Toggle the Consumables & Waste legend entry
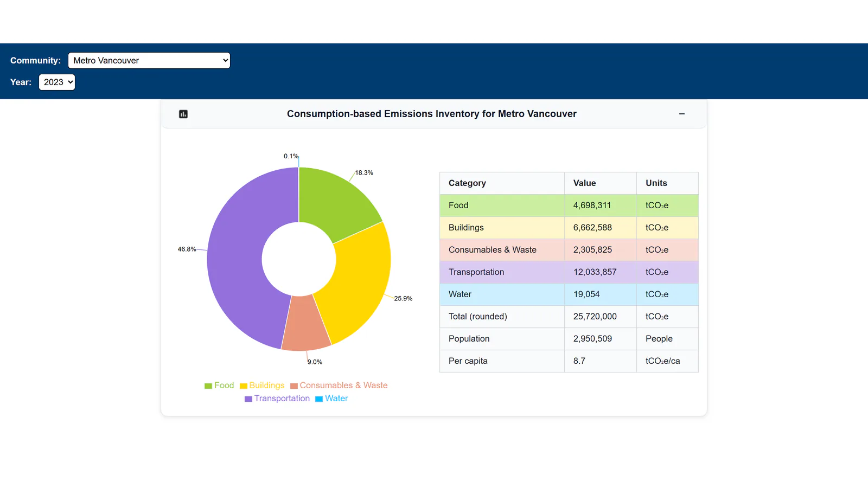Image resolution: width=868 pixels, height=488 pixels. [x=339, y=386]
